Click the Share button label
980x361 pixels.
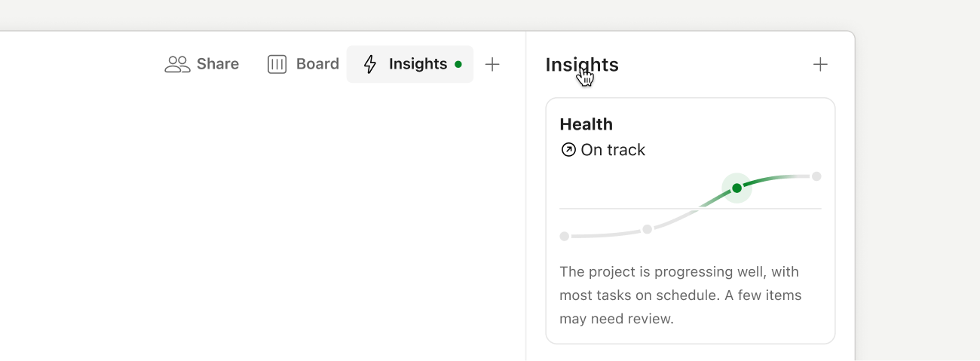click(x=218, y=64)
